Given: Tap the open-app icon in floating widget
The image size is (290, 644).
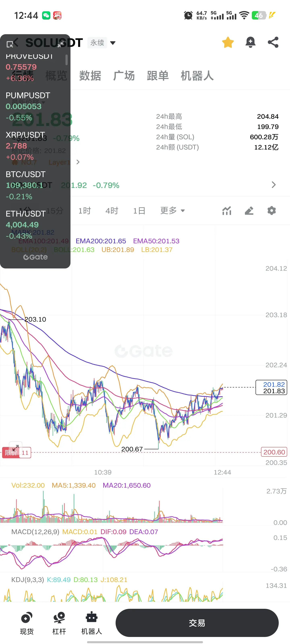Looking at the screenshot, I should pos(10,44).
